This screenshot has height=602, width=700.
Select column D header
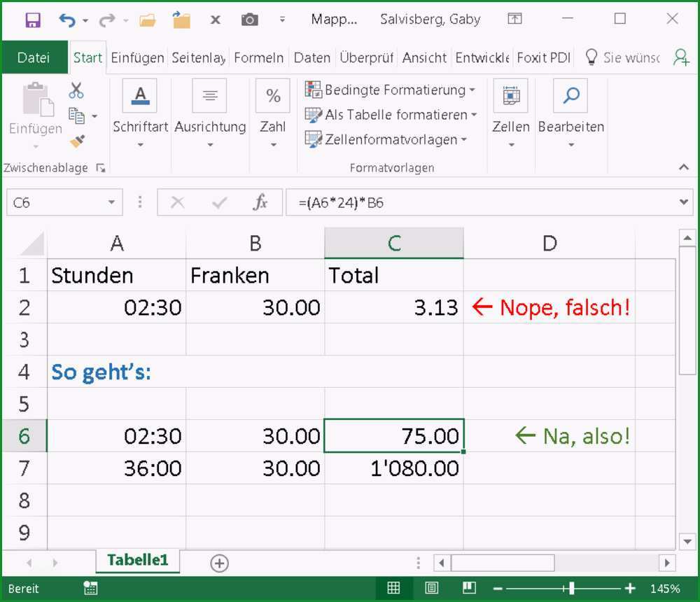(549, 244)
